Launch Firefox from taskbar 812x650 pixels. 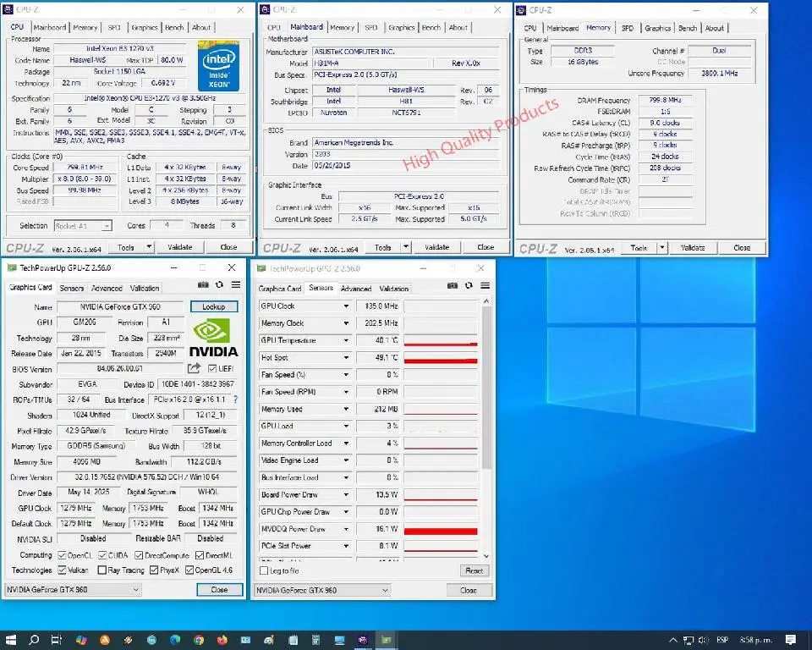click(x=222, y=640)
